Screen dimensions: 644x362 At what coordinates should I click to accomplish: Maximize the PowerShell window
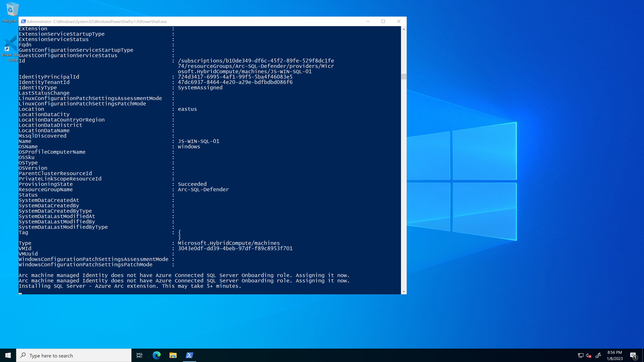click(x=383, y=21)
